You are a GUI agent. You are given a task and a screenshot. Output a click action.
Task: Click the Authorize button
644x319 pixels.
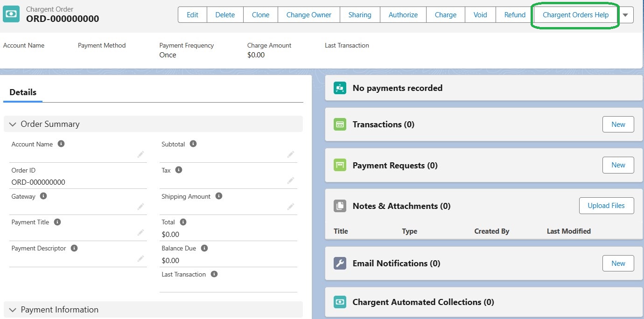(403, 14)
